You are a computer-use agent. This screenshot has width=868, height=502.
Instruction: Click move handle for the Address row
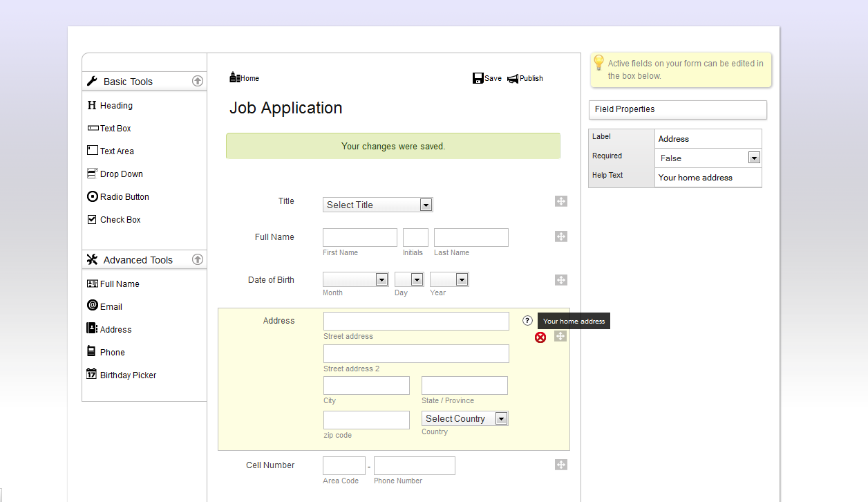[x=561, y=336]
